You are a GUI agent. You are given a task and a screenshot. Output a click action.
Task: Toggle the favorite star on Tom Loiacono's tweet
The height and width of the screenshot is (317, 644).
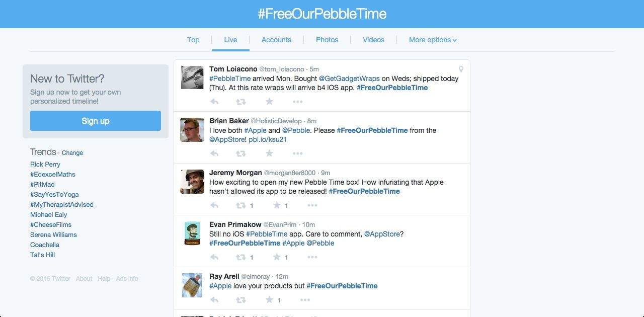(269, 101)
